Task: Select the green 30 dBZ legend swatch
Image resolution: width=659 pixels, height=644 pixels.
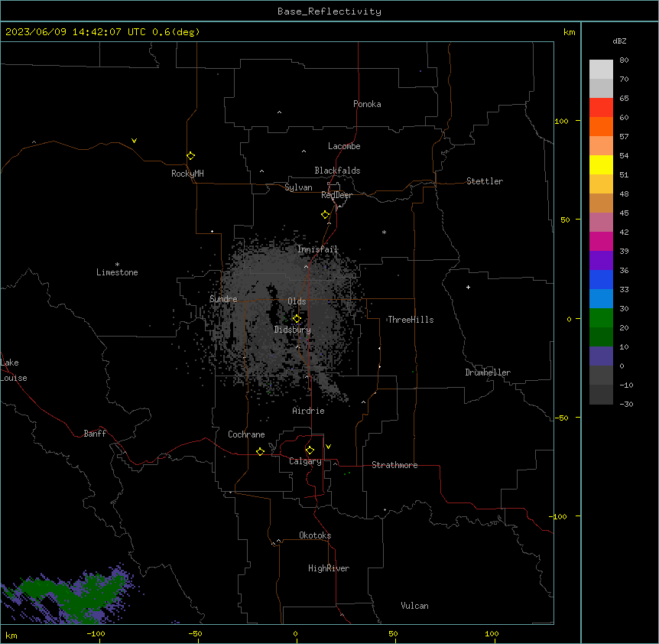Action: pos(601,318)
